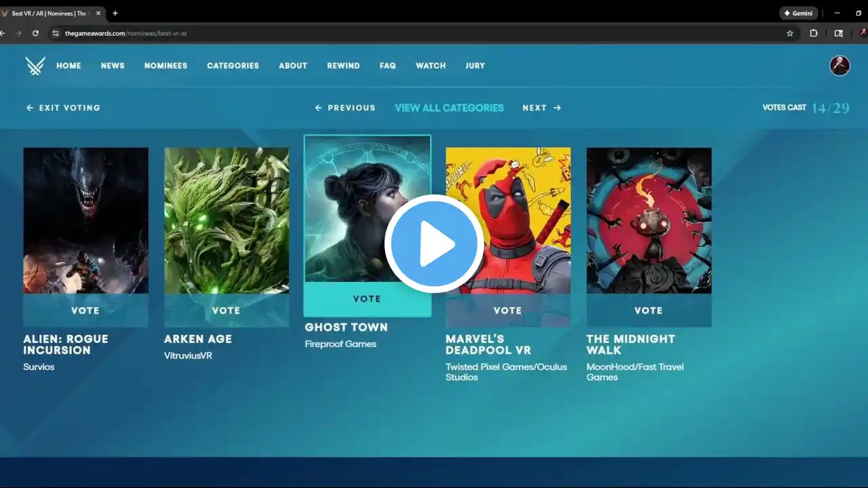Click the developer name Fireproof Games
Screen dimensions: 868x488
pos(340,344)
